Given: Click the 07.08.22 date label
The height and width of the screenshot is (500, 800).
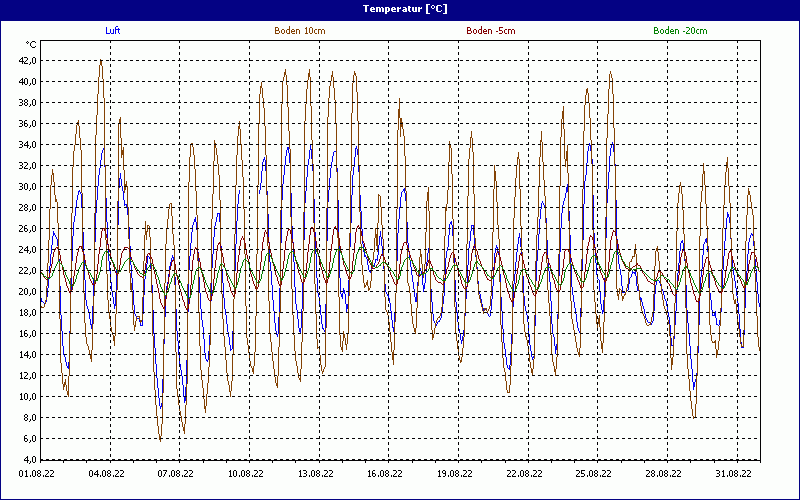Looking at the screenshot, I should [175, 475].
